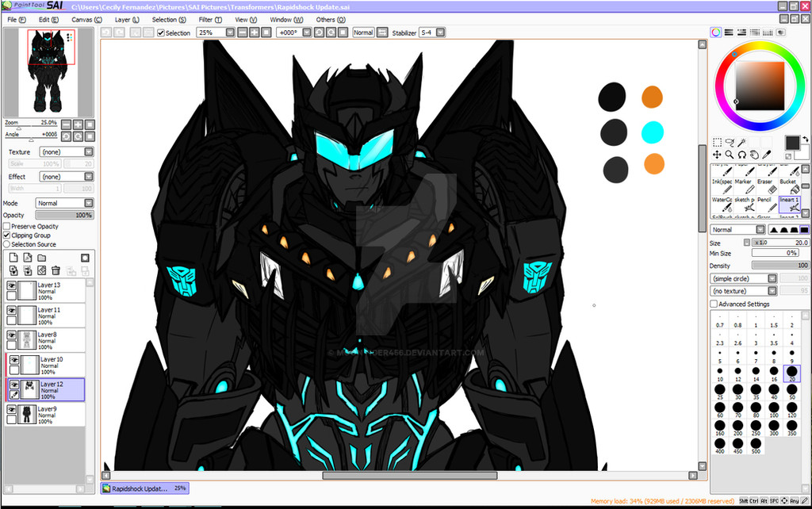Screen dimensions: 812x509
Task: Select Layer 10 in layers list
Action: pos(46,365)
